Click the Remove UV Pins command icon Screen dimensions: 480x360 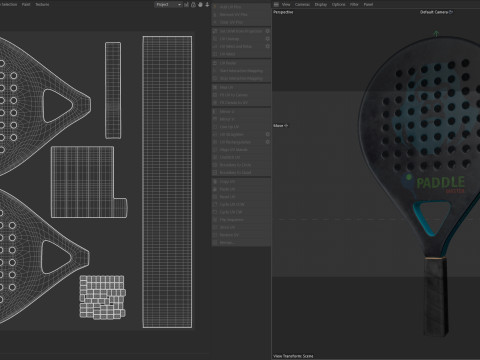215,15
